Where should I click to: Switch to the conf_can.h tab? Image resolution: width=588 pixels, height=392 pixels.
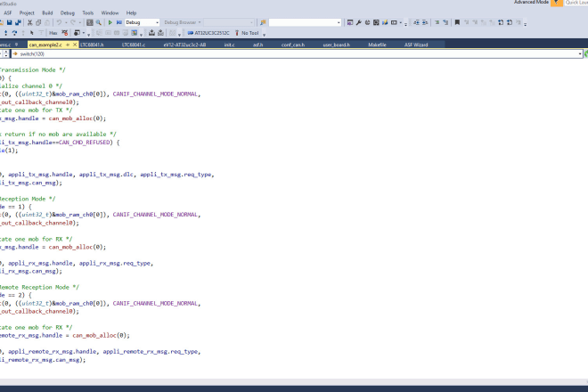point(293,45)
